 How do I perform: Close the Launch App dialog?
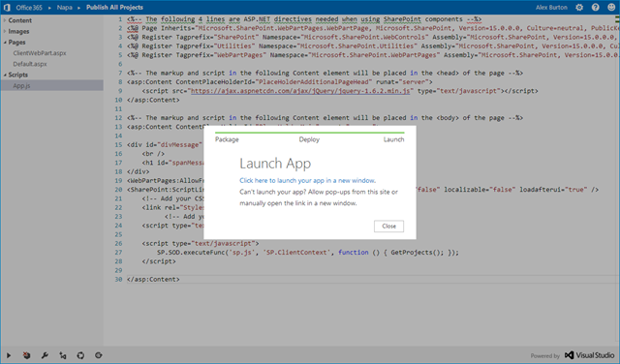coord(388,227)
